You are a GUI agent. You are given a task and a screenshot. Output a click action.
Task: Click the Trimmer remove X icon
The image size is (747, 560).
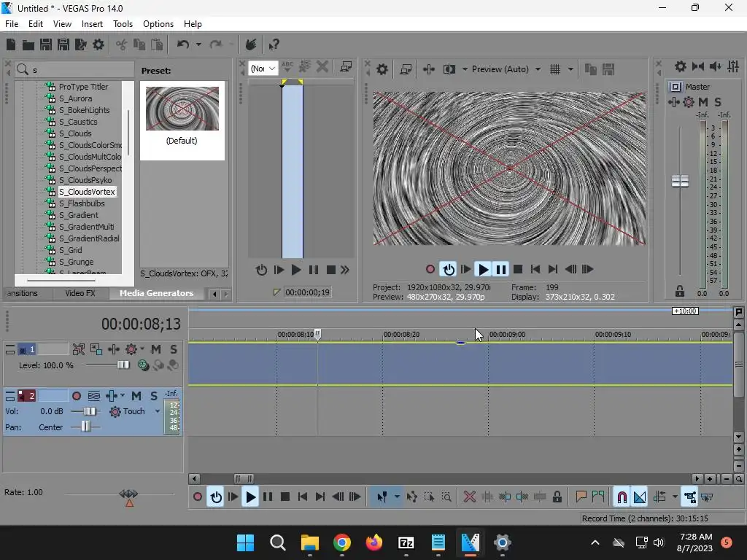click(322, 66)
